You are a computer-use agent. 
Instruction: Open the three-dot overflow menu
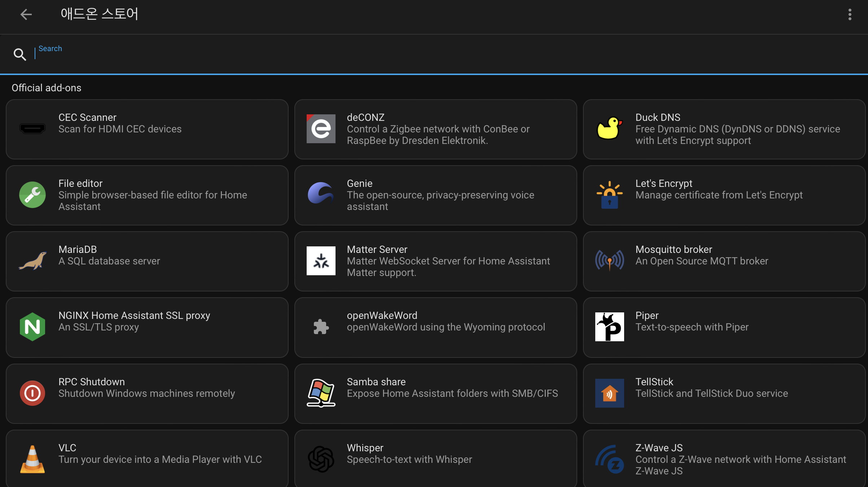coord(850,14)
